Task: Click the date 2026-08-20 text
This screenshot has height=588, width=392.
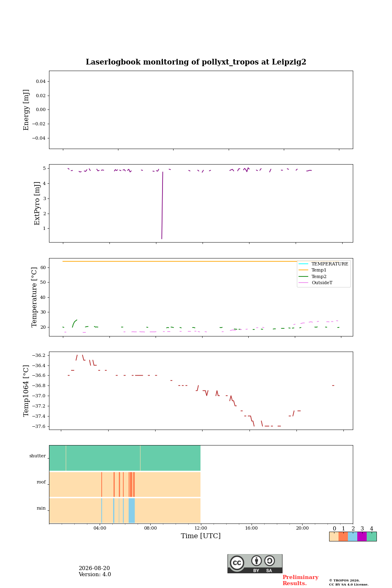Action: coord(94,568)
